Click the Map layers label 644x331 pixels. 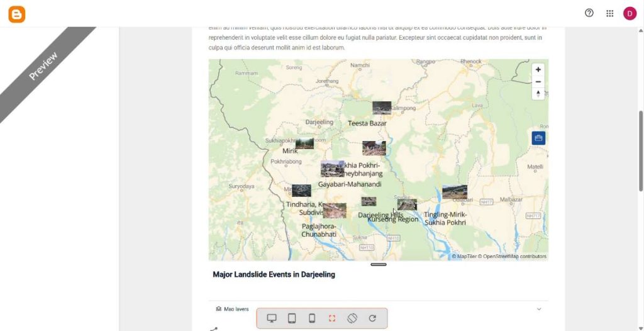coord(236,309)
